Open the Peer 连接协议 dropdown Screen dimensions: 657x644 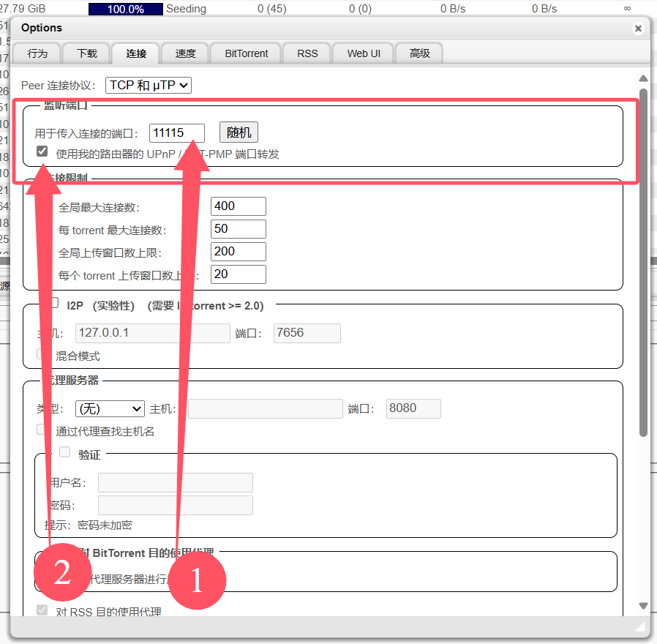coord(149,85)
